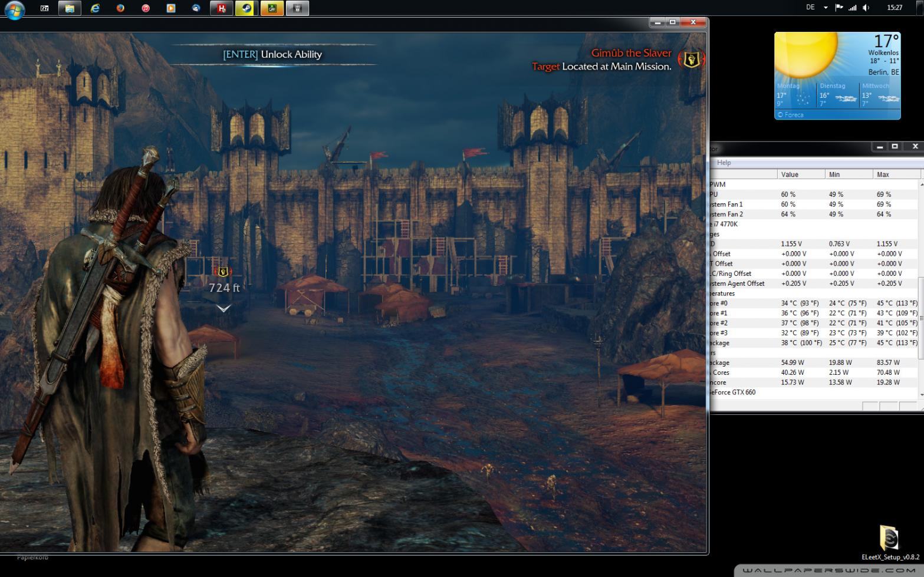Click the 724 ft waypoint marker icon
924x577 pixels.
(x=223, y=272)
